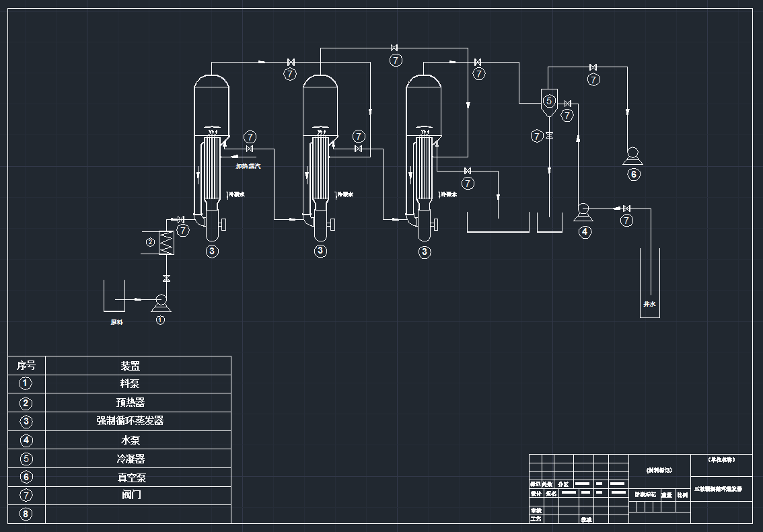The height and width of the screenshot is (532, 763).
Task: Select the 原料 text label
Action: click(x=117, y=322)
